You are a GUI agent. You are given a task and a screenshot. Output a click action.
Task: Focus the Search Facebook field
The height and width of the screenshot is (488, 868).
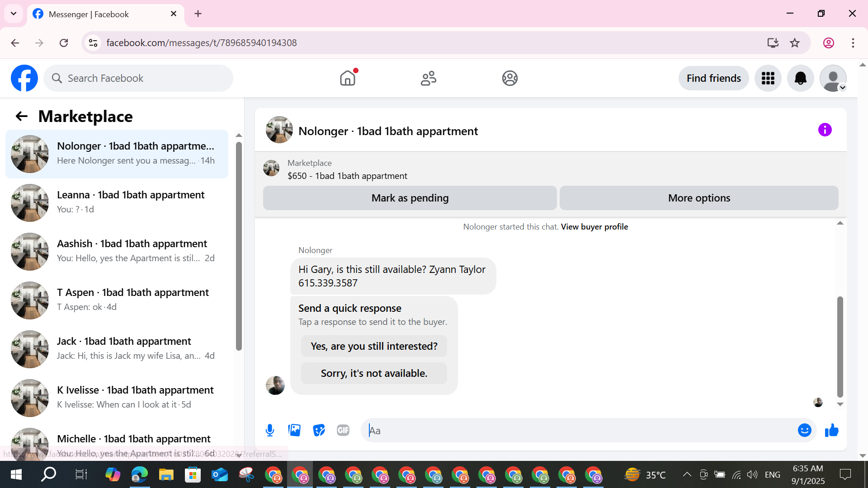[138, 78]
